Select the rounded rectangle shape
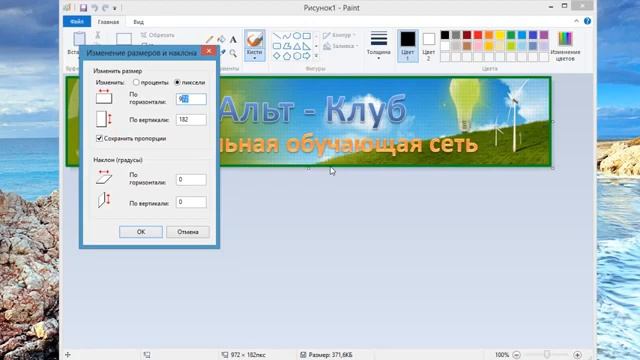Viewport: 640px width, 360px height. click(277, 46)
